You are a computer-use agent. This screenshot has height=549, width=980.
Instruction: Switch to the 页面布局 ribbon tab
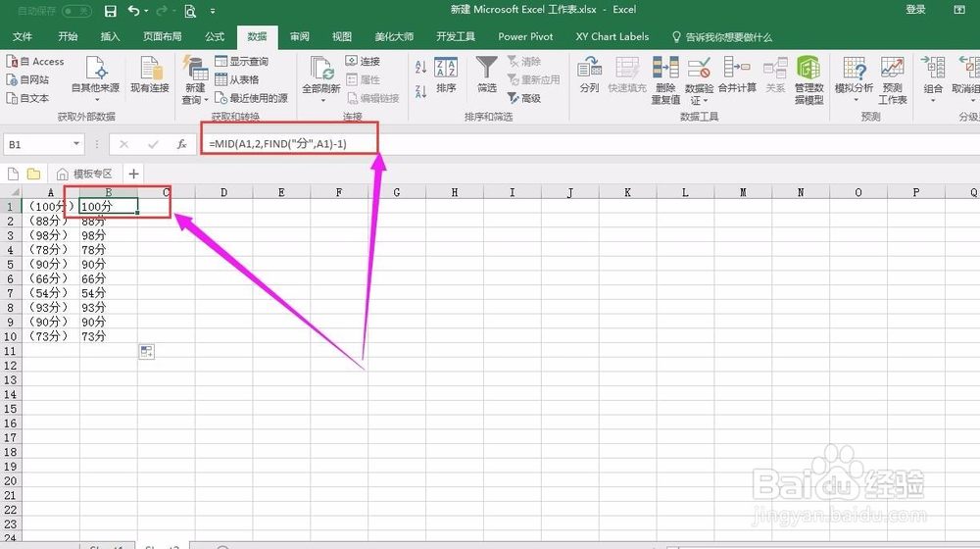162,37
